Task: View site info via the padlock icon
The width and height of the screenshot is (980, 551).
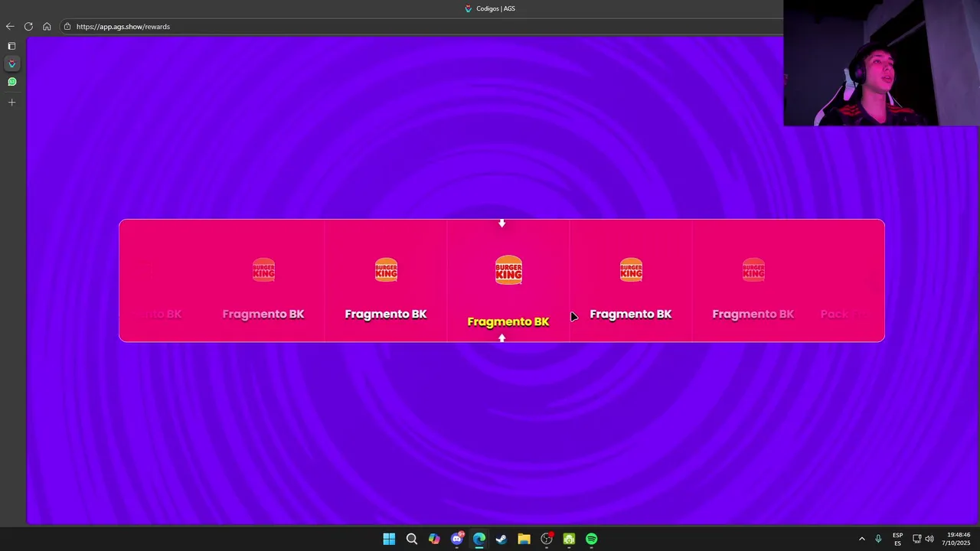Action: pos(67,26)
